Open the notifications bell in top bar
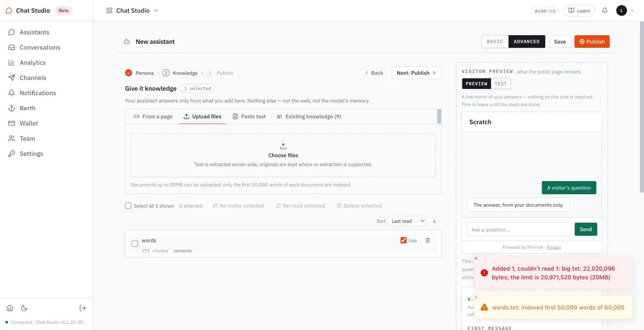The height and width of the screenshot is (330, 644). 605,11
